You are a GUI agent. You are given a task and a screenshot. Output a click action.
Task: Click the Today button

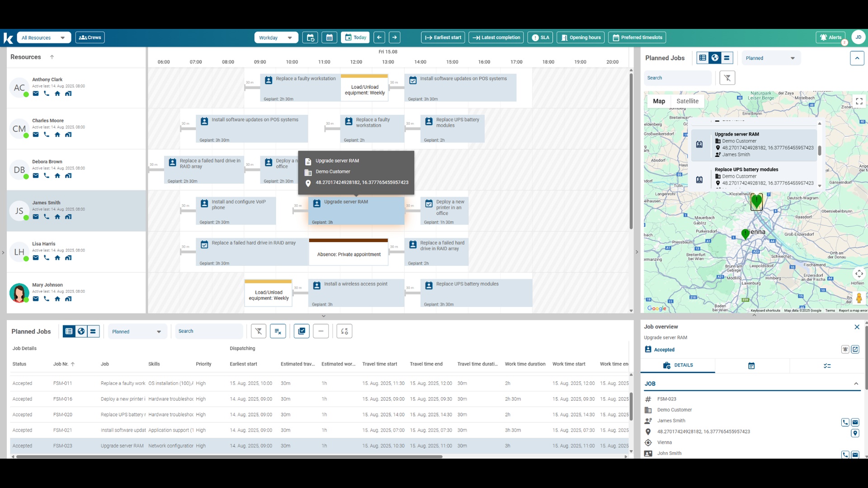pos(355,38)
